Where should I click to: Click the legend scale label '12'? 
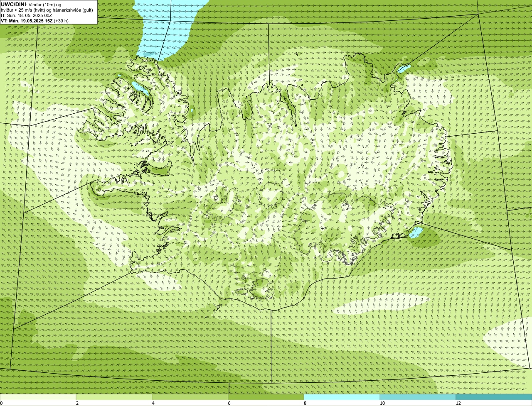click(x=458, y=403)
